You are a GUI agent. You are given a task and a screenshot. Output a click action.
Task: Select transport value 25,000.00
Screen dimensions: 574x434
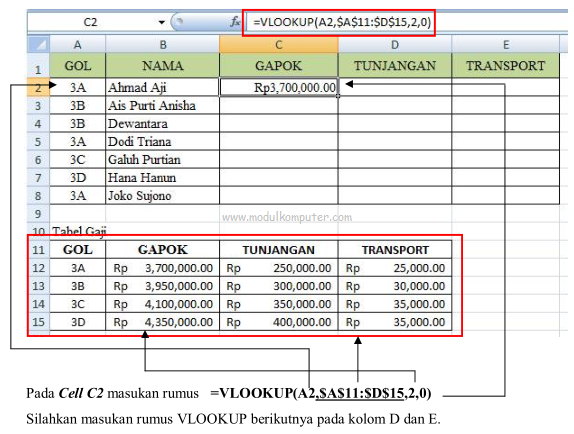pos(395,268)
